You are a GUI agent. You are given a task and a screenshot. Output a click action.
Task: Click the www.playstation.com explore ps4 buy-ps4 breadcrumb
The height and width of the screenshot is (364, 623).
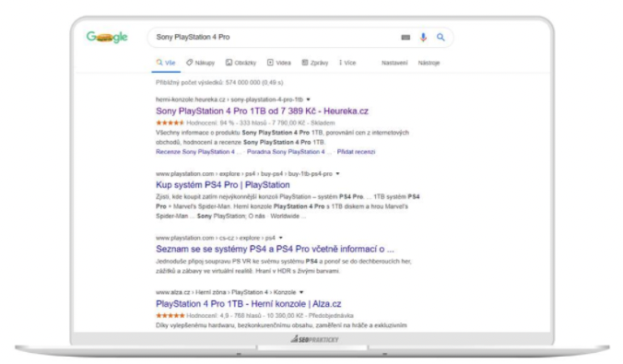click(244, 173)
